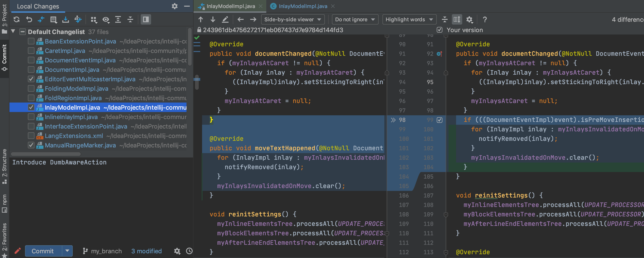Click the override gutter icon at line 92

pyautogui.click(x=440, y=54)
